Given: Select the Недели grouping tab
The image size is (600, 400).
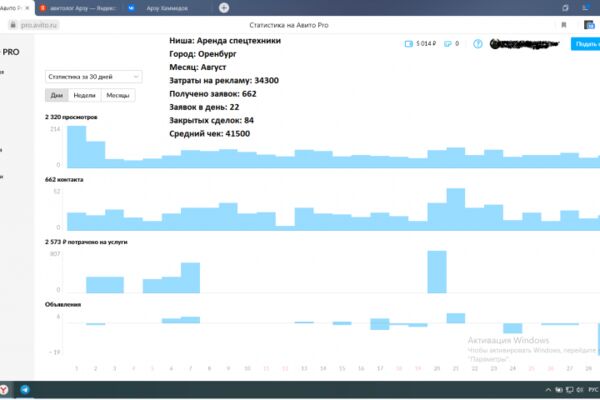Looking at the screenshot, I should 84,95.
